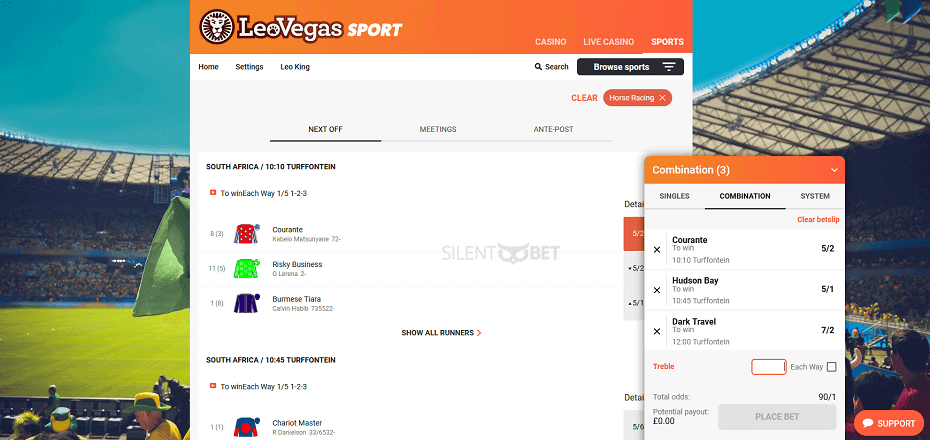The width and height of the screenshot is (930, 440).
Task: Open the Ante-Post tab
Action: click(554, 129)
